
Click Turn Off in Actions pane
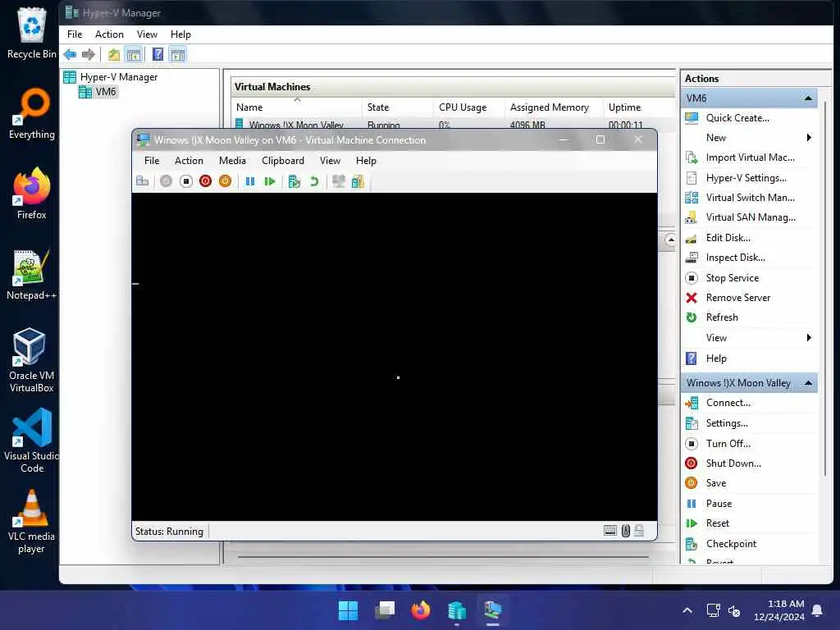[x=728, y=444]
